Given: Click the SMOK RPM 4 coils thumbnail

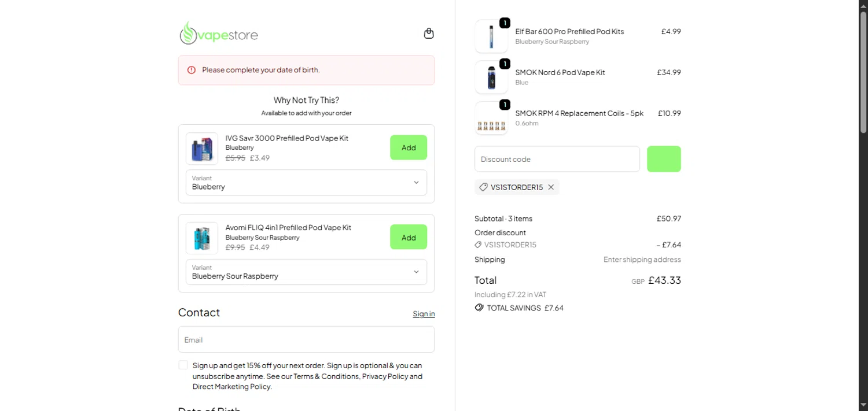Looking at the screenshot, I should coord(491,119).
